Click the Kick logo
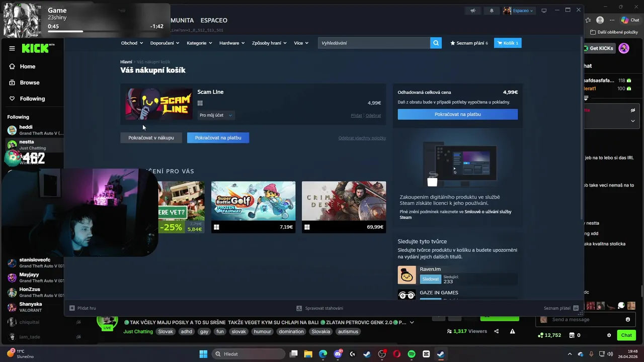This screenshot has width=644, height=362. [36, 48]
